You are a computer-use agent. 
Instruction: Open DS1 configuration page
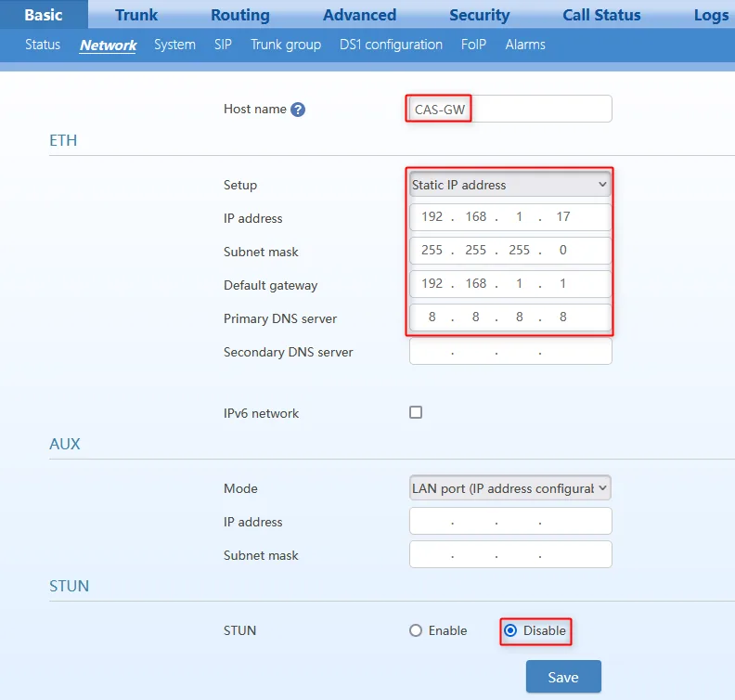(x=391, y=45)
